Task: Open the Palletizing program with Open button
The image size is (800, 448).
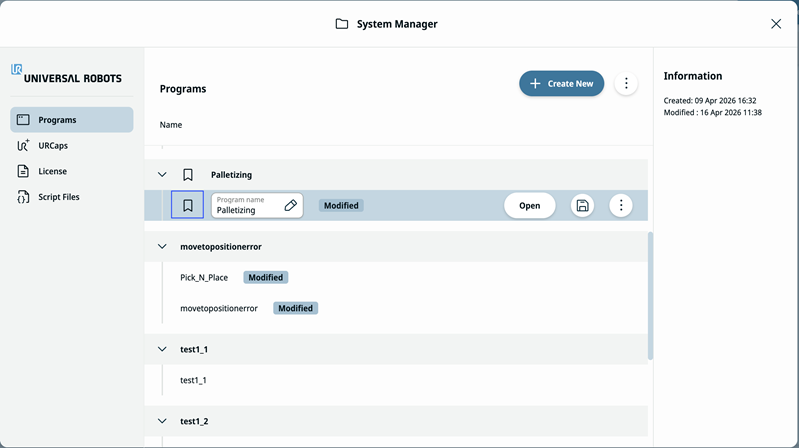Action: [x=530, y=206]
